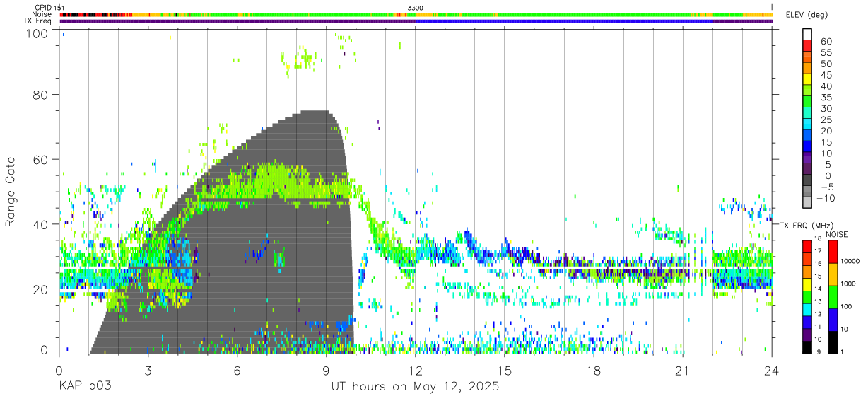Click the "9" tick on UT hours axis

326,371
